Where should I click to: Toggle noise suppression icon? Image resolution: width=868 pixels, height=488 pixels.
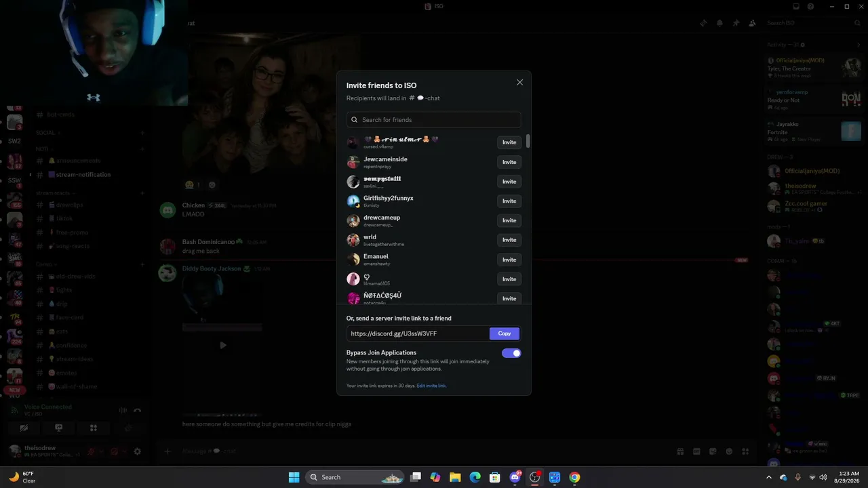(x=123, y=410)
